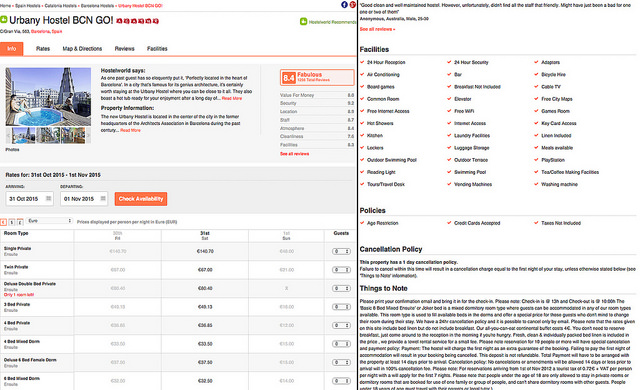The width and height of the screenshot is (640, 390).
Task: Open the Guests selector for Twin Private
Action: [341, 270]
